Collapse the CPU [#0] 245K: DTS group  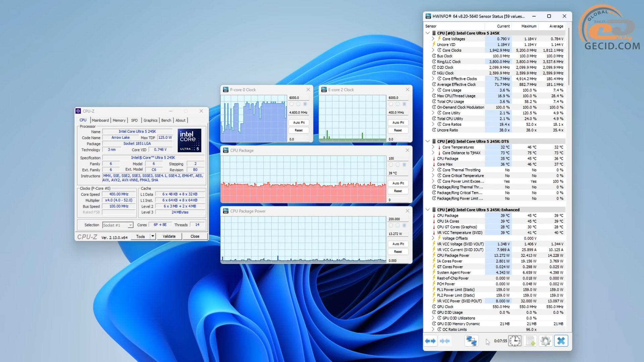427,141
